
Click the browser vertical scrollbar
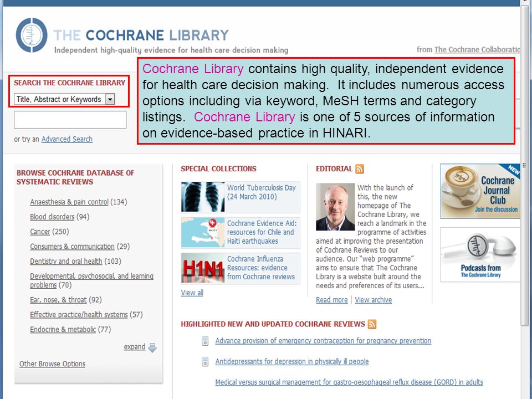(525, 166)
